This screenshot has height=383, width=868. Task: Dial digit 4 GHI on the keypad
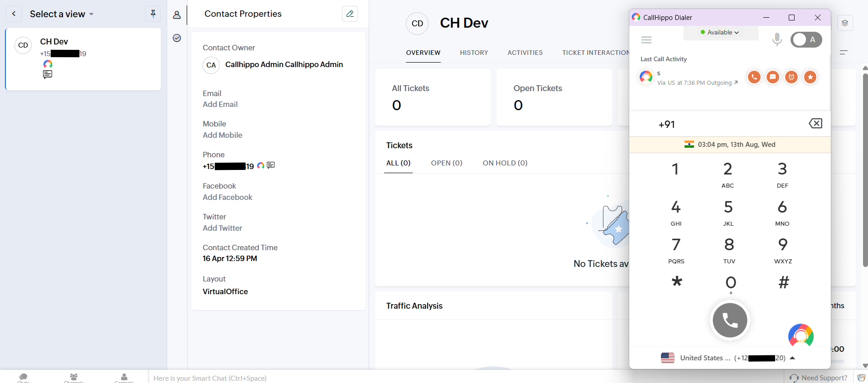[676, 212]
